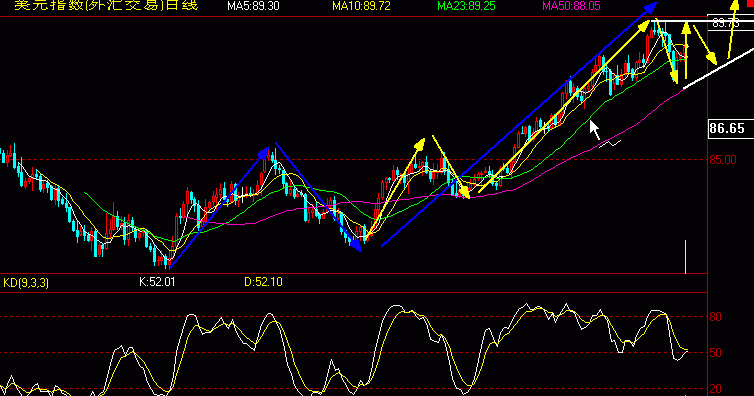Open the KD(9,3,3) indicator settings label
The height and width of the screenshot is (396, 754).
pyautogui.click(x=26, y=283)
